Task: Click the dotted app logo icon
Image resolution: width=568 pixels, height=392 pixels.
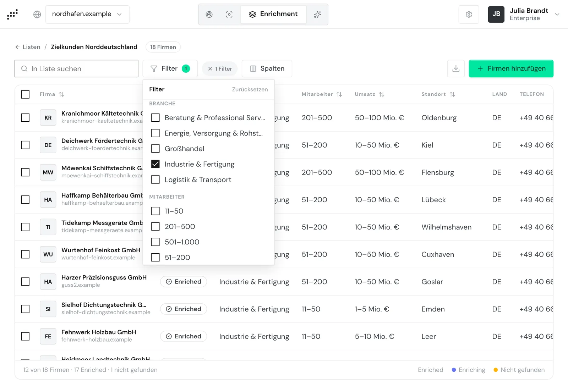Action: pyautogui.click(x=12, y=14)
